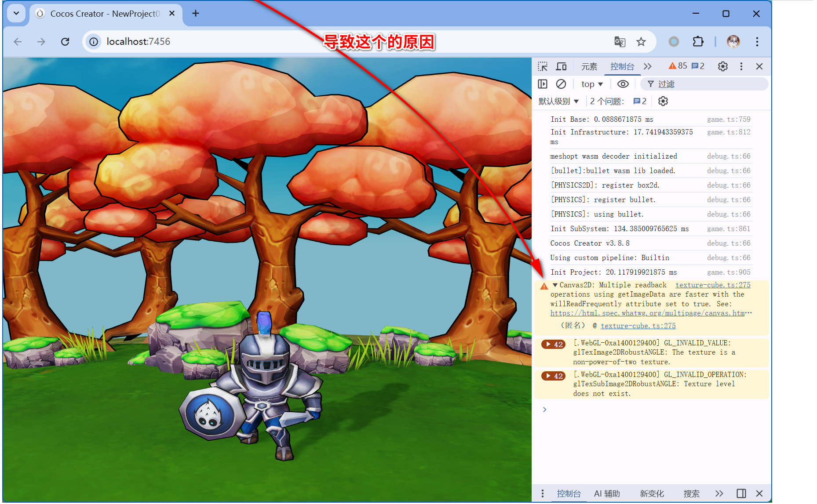
Task: Go back to the previous page
Action: point(18,42)
